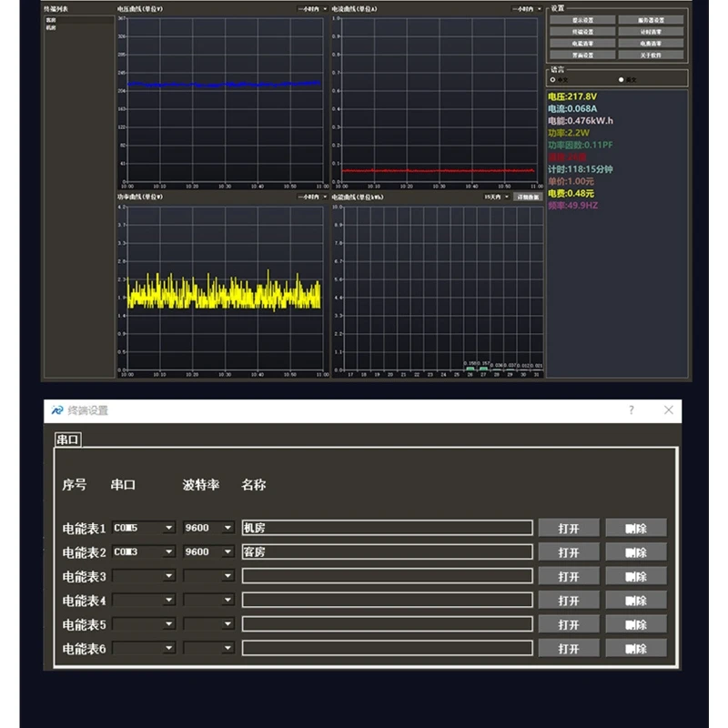Click the 详细数据 button on energy chart
Image resolution: width=728 pixels, height=728 pixels.
[528, 197]
